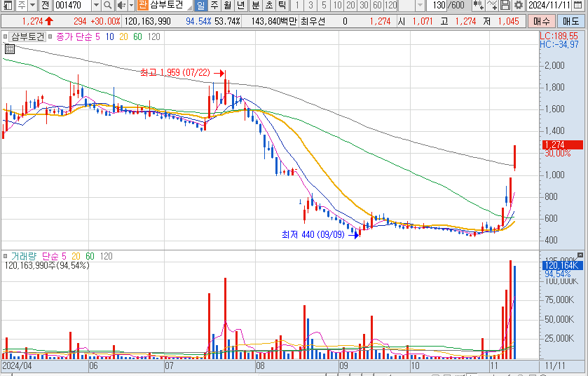588x376 pixels.
Task: Click the blue 10 price MA legend
Action: point(109,36)
